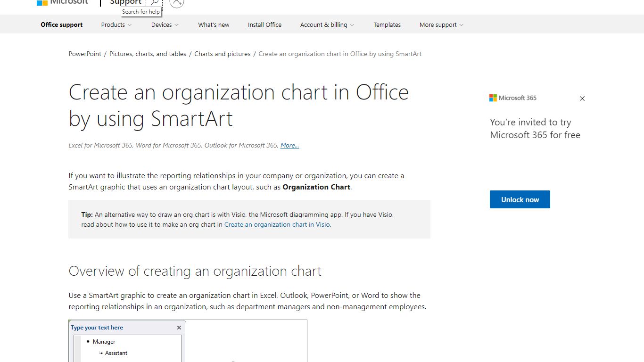Open the What's new menu item
644x362 pixels.
click(x=214, y=25)
